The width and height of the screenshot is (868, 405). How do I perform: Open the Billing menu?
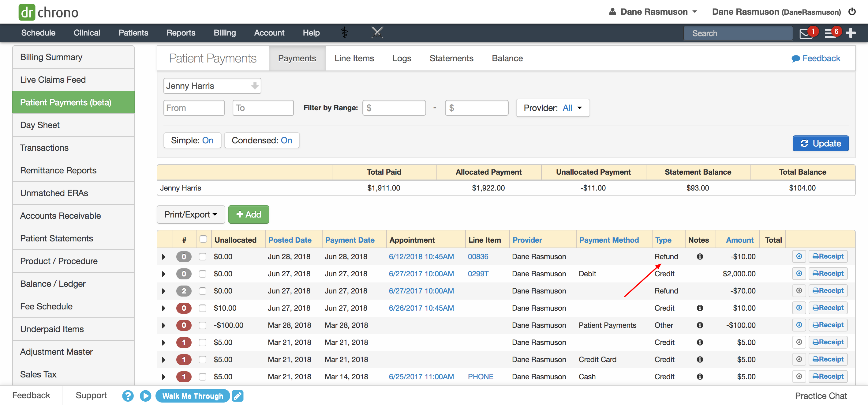[224, 33]
